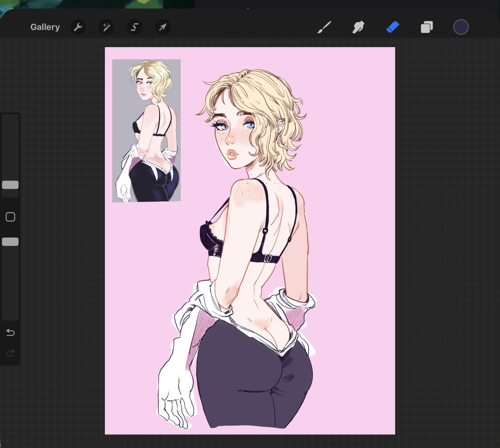Undo the last stroke
This screenshot has width=500, height=448.
point(10,332)
